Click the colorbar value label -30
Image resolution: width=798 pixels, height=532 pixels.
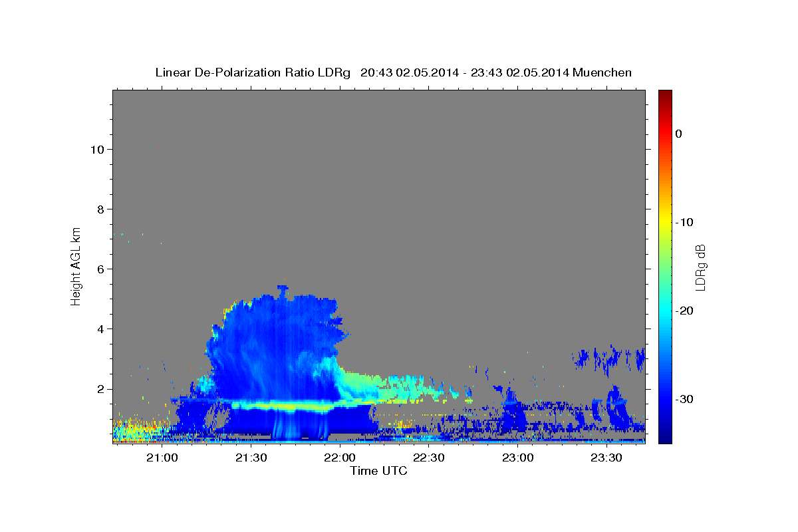684,399
